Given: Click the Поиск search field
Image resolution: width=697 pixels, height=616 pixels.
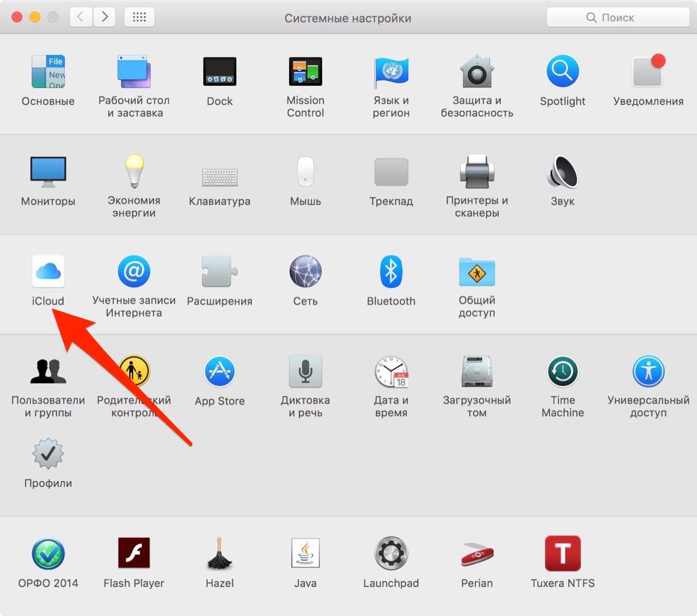Looking at the screenshot, I should point(617,17).
